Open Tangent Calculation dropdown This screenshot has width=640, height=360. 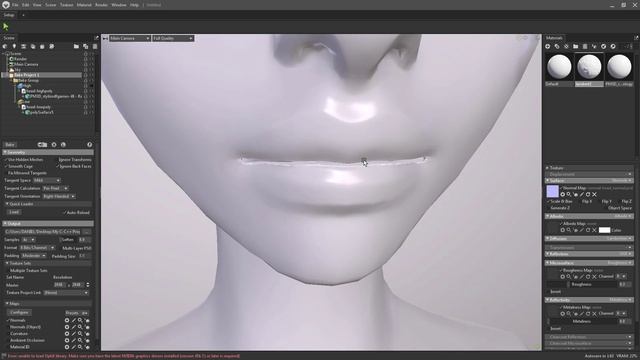point(55,188)
